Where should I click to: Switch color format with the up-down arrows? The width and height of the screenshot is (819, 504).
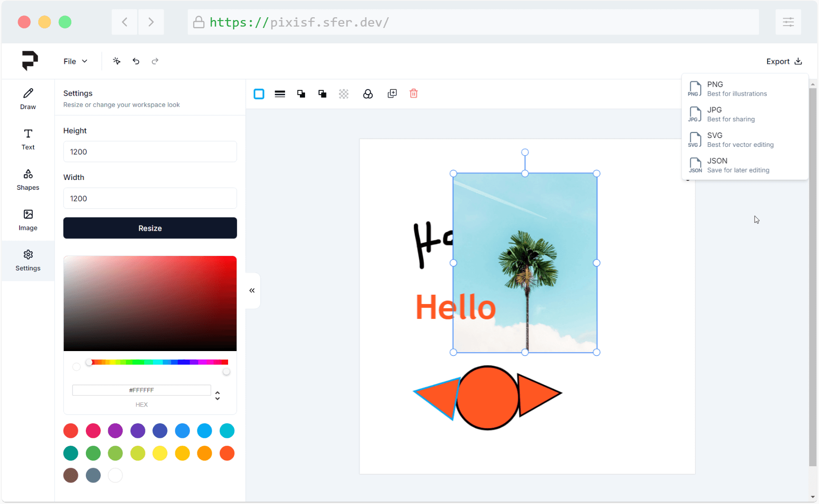(x=217, y=395)
